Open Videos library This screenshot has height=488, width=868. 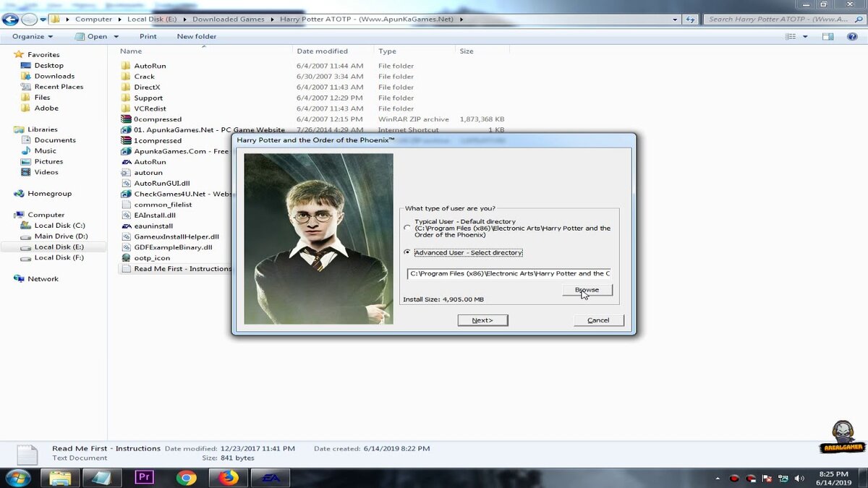point(46,172)
